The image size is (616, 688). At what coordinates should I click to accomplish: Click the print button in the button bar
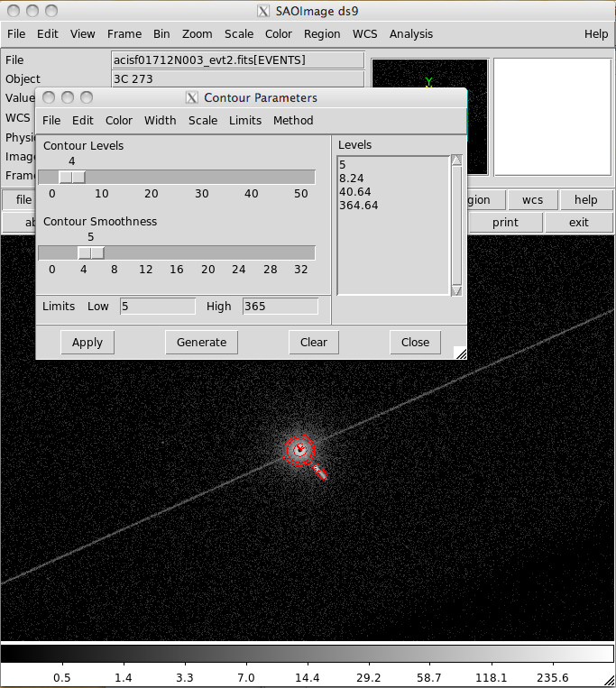(505, 222)
